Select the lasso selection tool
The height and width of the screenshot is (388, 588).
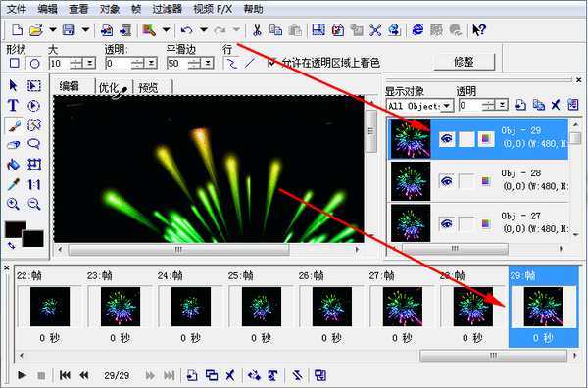click(33, 144)
